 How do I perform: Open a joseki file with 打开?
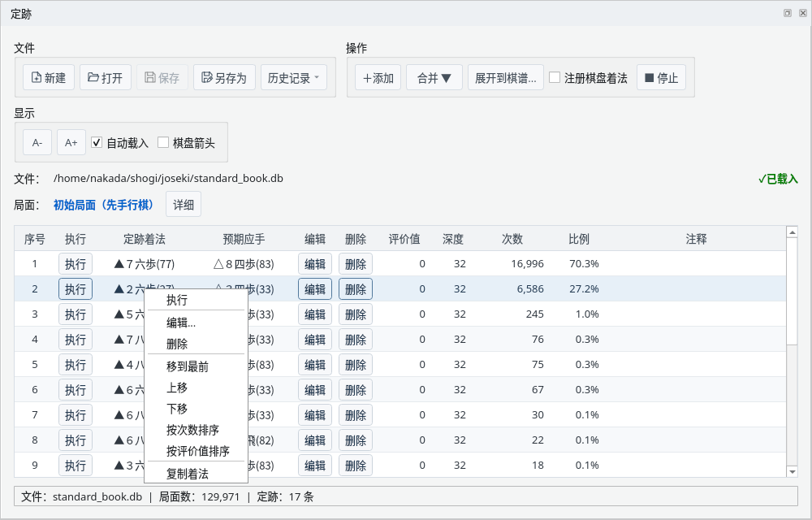(105, 78)
